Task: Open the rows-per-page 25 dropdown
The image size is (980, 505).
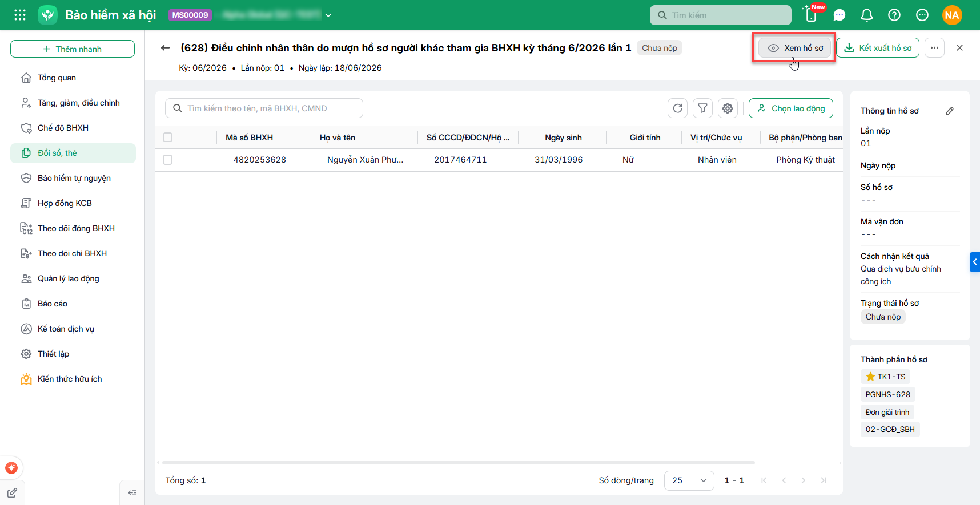Action: tap(689, 480)
